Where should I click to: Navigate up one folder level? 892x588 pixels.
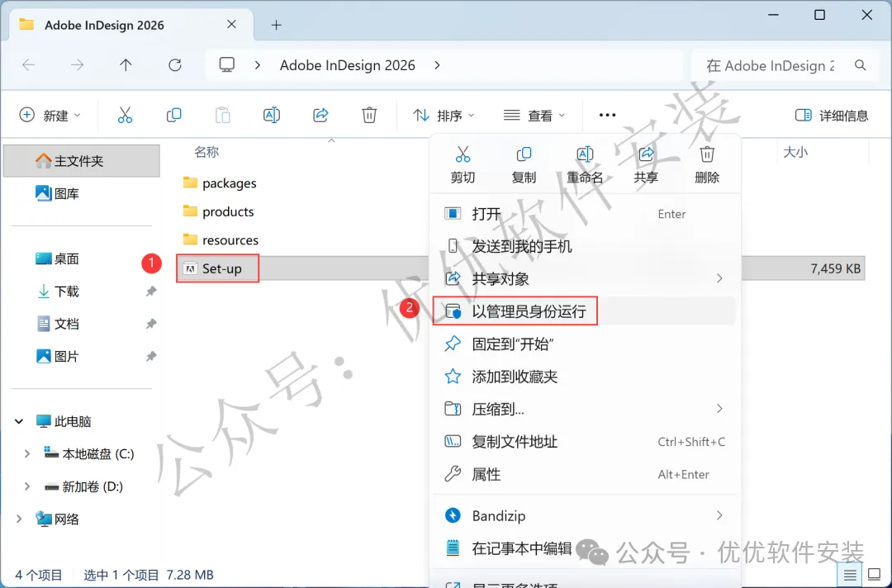point(126,65)
